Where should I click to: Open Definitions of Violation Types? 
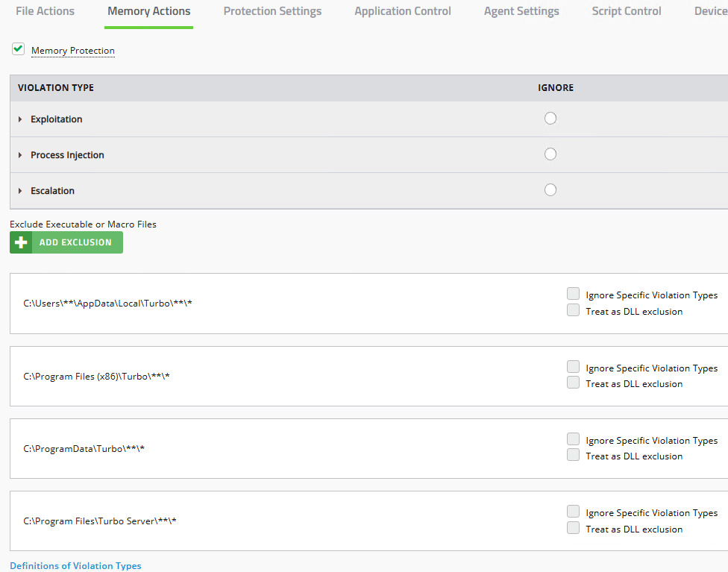pos(75,565)
